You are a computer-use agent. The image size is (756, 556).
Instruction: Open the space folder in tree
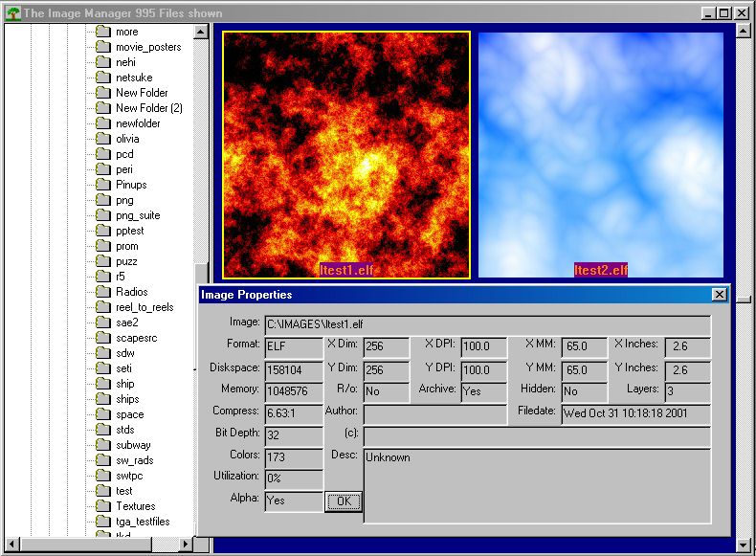129,414
